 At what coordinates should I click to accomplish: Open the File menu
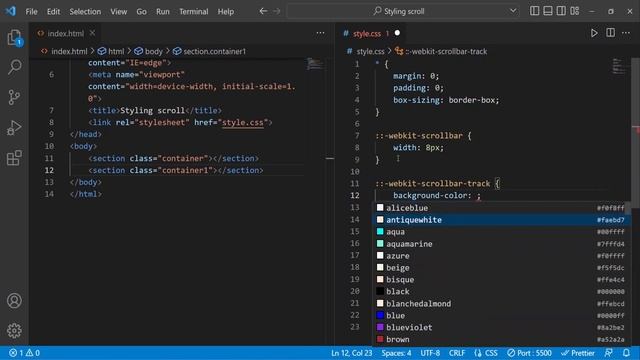[31, 11]
